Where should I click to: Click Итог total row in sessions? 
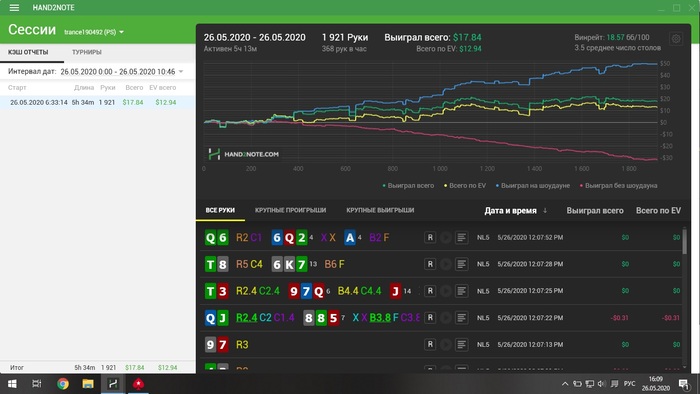pyautogui.click(x=97, y=368)
